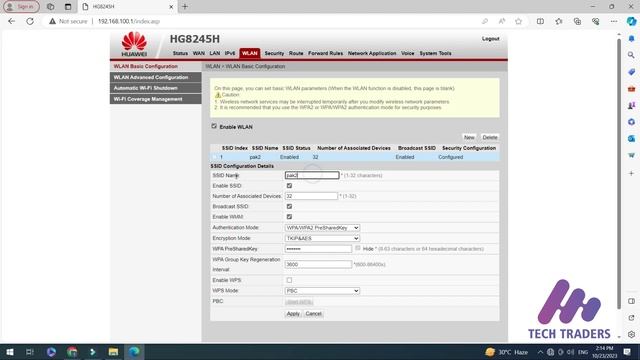Screen dimensions: 640x360
Task: Open the new tab plus button
Action: pos(184,7)
